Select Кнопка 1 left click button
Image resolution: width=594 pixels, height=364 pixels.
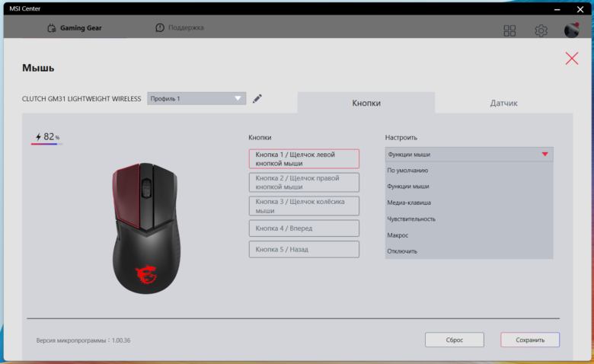coord(304,158)
